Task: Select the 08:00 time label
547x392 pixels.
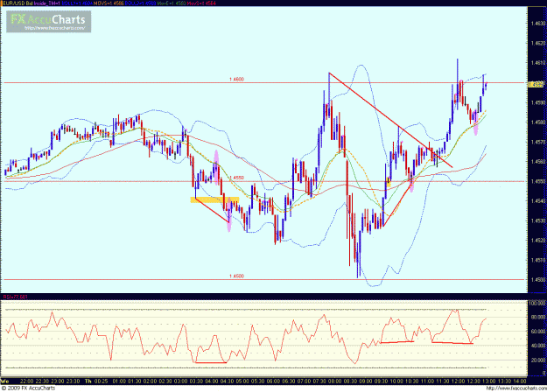Action: (335, 381)
